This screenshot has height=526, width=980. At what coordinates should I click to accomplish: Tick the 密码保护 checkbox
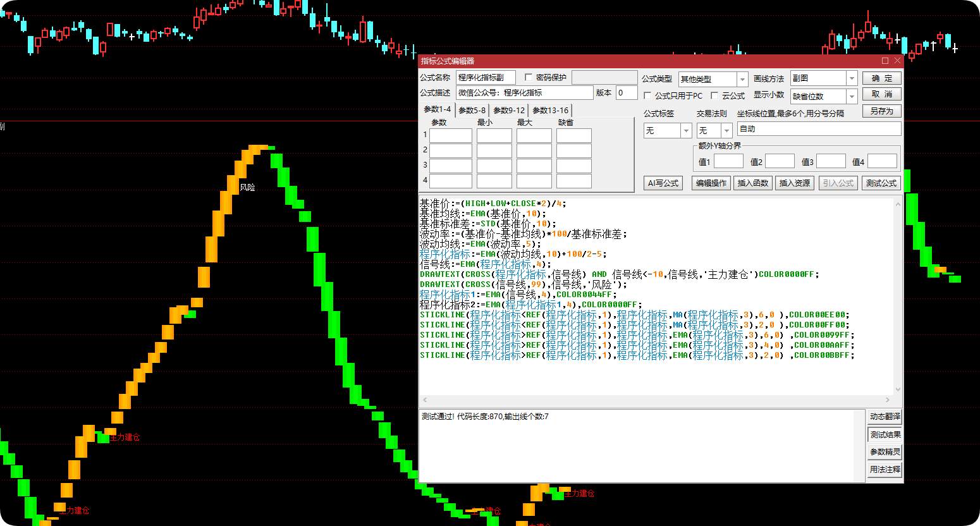tap(529, 77)
